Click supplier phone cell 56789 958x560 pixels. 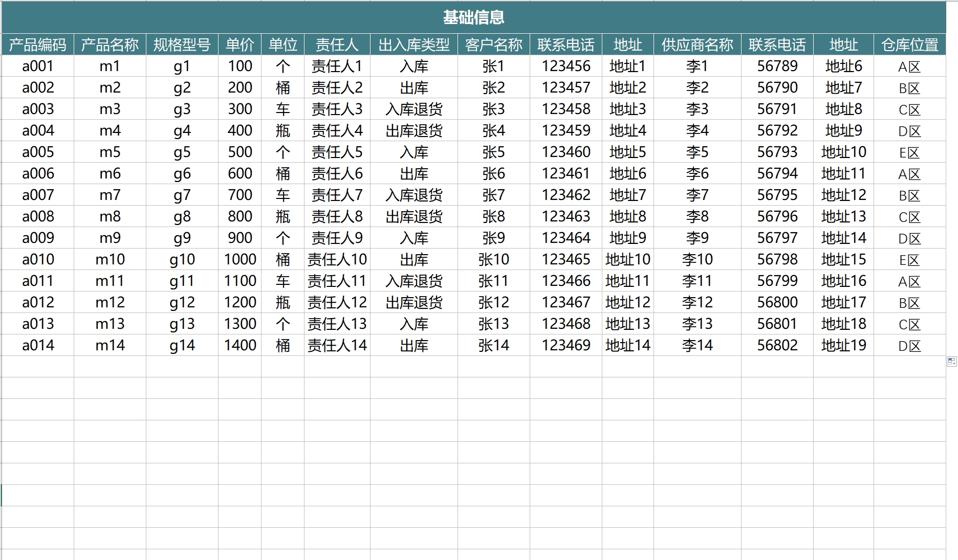777,66
